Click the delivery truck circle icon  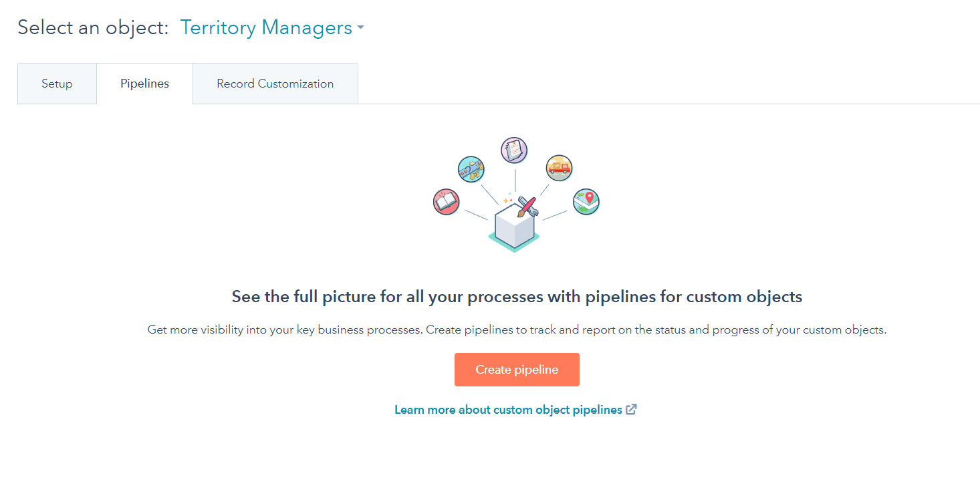pyautogui.click(x=558, y=168)
